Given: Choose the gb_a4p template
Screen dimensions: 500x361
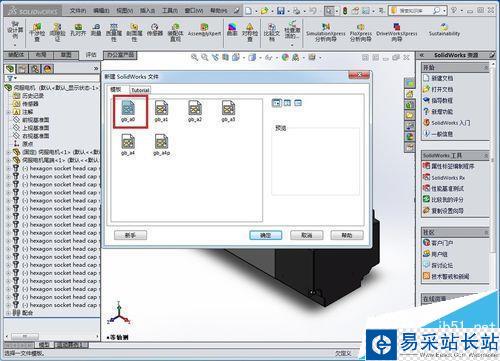Looking at the screenshot, I should [x=162, y=145].
